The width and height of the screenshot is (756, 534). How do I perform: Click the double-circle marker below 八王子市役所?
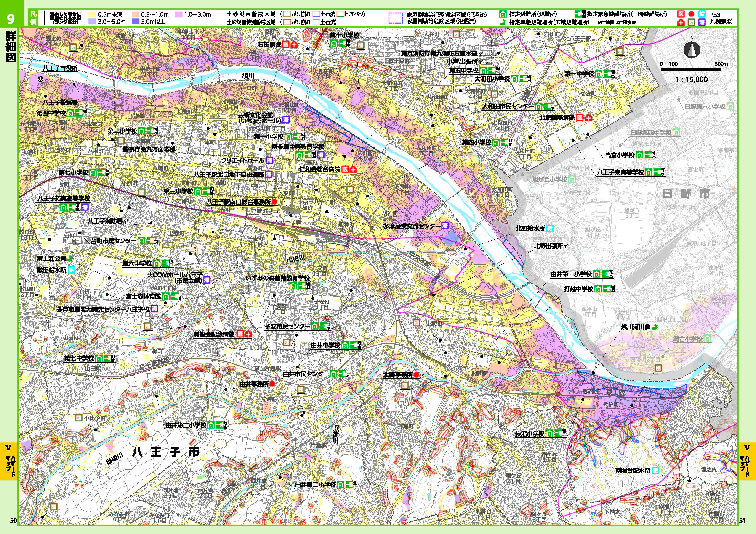[40, 79]
